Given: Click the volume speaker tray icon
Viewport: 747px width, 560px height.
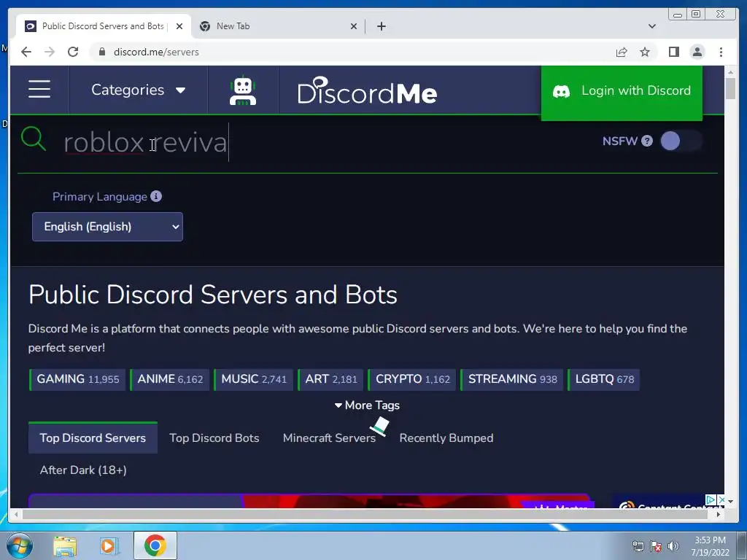Looking at the screenshot, I should 673,545.
